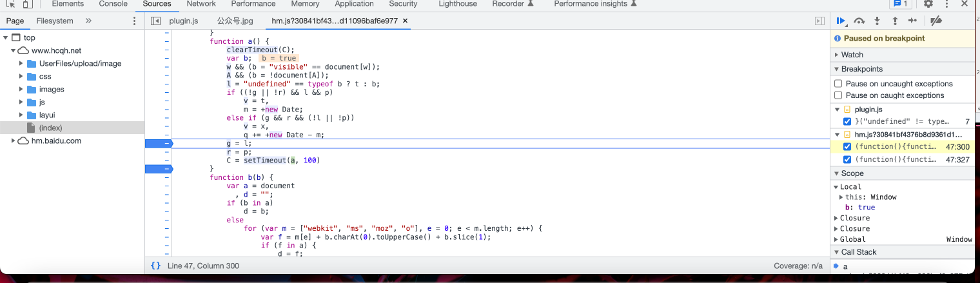Click the Step button in debugger toolbar
Viewport: 980px width, 283px height.
(x=912, y=21)
